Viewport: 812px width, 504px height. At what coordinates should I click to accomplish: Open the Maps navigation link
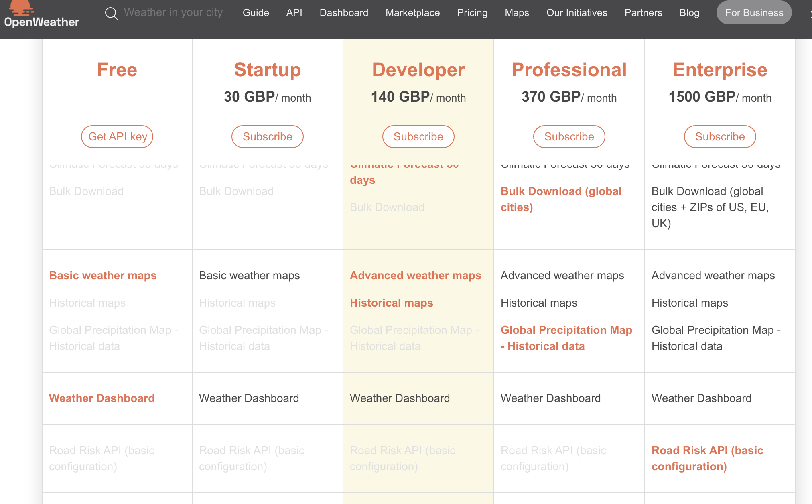517,13
